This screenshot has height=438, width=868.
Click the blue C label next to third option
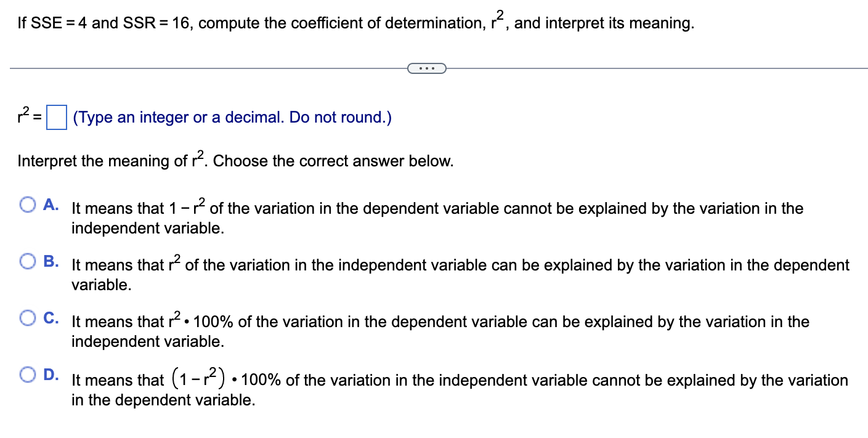50,317
